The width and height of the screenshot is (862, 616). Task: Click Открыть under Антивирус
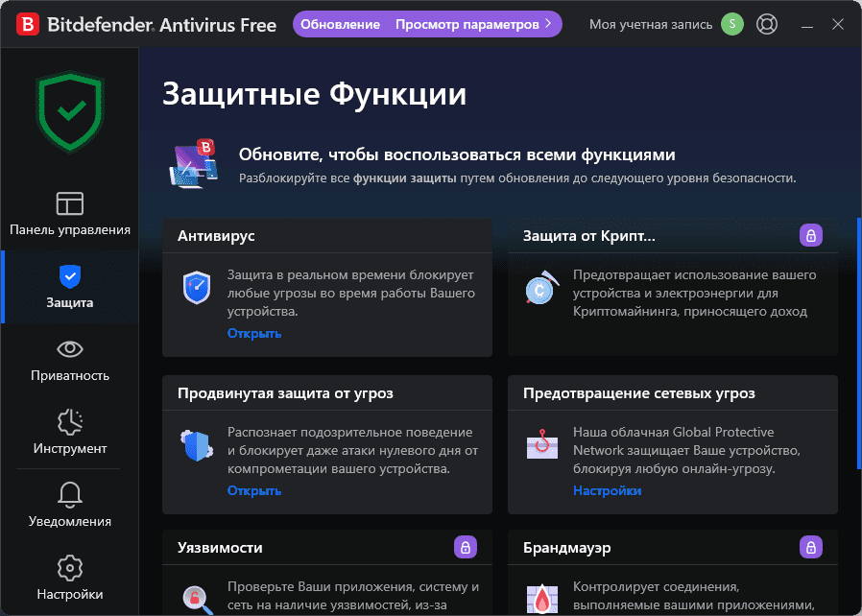(254, 334)
